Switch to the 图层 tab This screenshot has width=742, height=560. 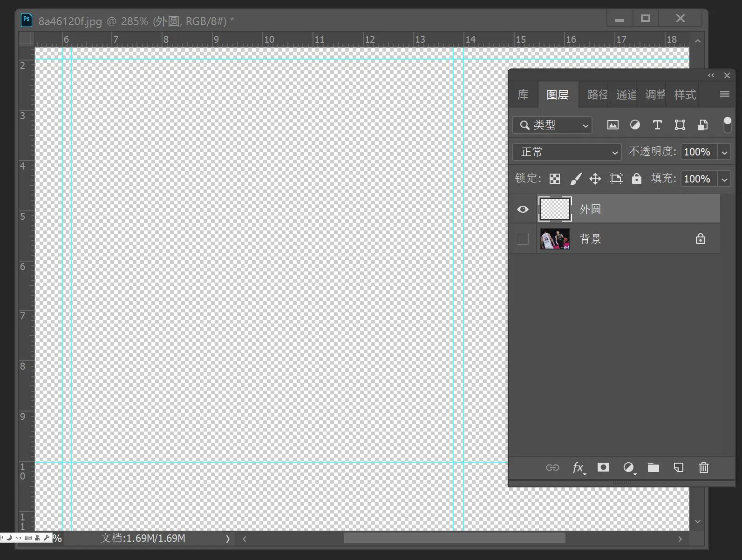[558, 94]
